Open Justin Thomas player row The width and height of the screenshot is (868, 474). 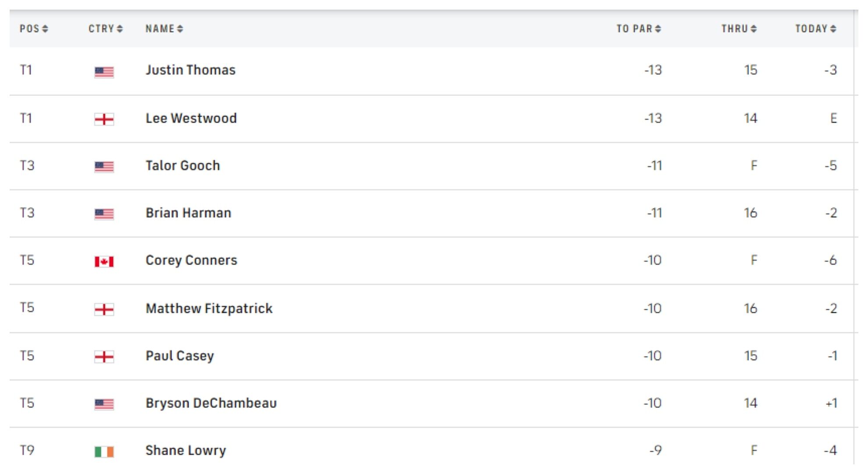pyautogui.click(x=190, y=70)
